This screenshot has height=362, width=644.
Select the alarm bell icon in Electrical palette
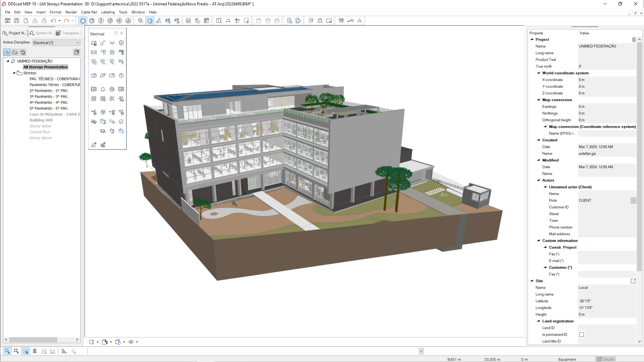point(103,89)
